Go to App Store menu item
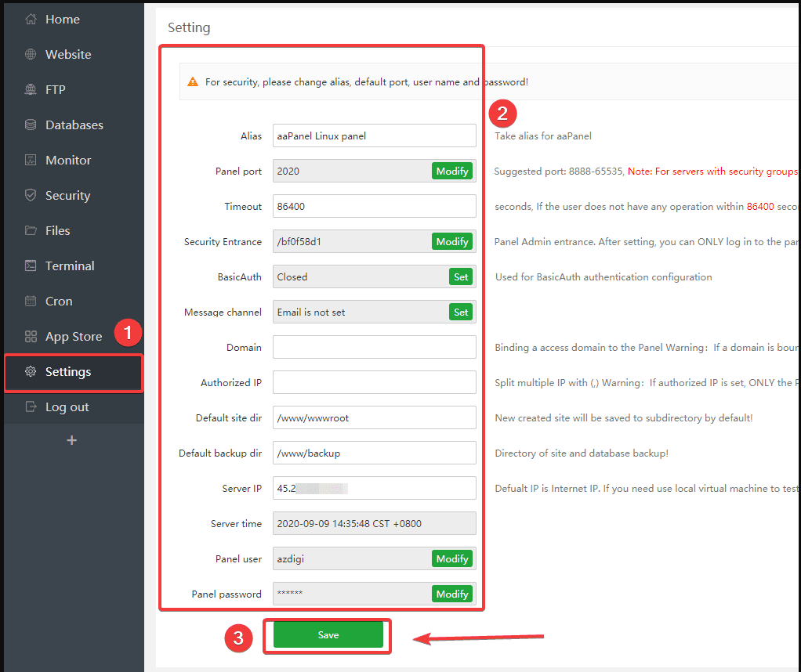Image resolution: width=801 pixels, height=672 pixels. pos(73,337)
